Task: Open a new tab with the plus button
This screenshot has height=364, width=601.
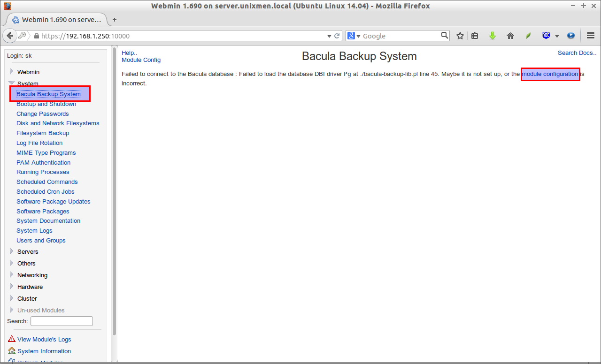Action: click(x=115, y=20)
